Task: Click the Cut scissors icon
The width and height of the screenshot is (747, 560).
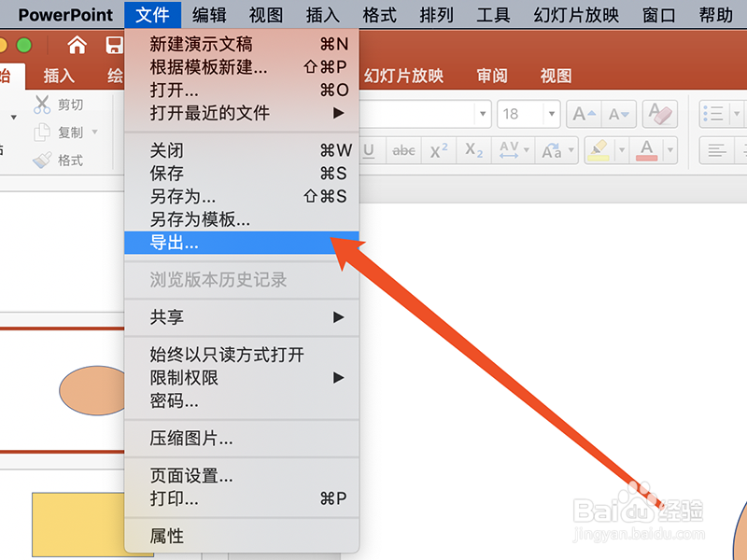Action: pyautogui.click(x=42, y=105)
